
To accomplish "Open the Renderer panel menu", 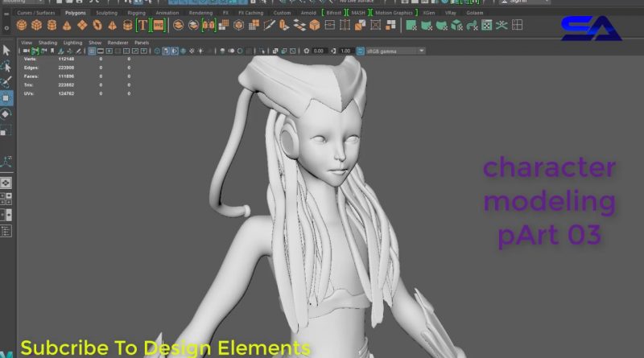I will [118, 42].
